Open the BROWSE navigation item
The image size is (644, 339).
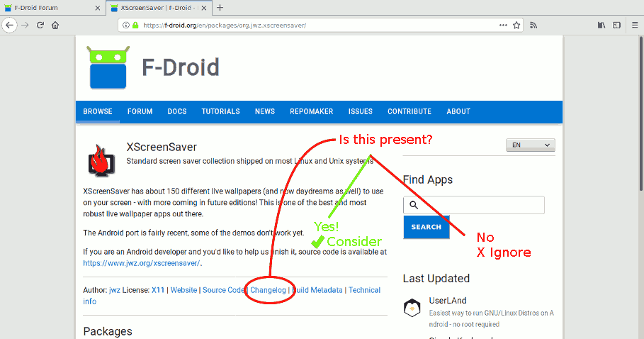(x=98, y=111)
